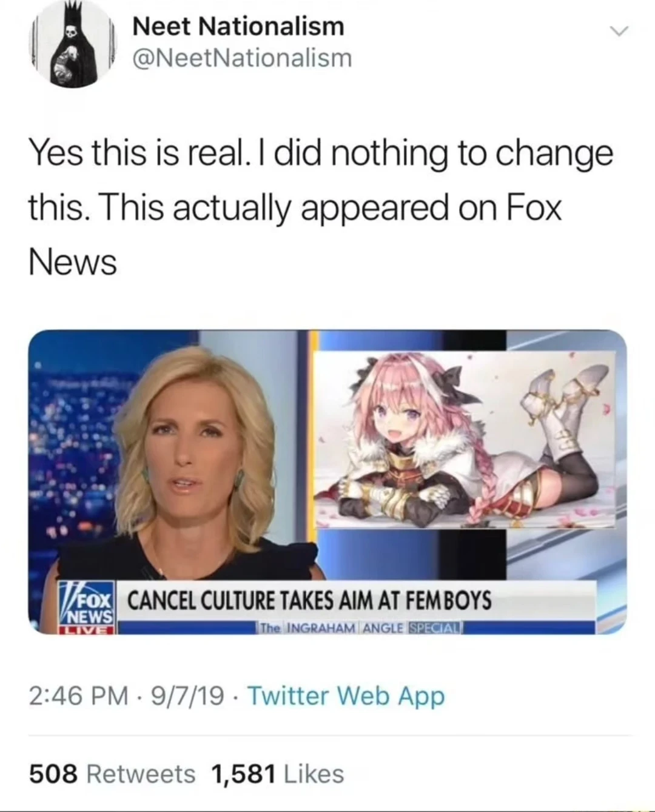Open the attached Fox News screenshot image
Image resolution: width=655 pixels, height=812 pixels.
coord(327,482)
